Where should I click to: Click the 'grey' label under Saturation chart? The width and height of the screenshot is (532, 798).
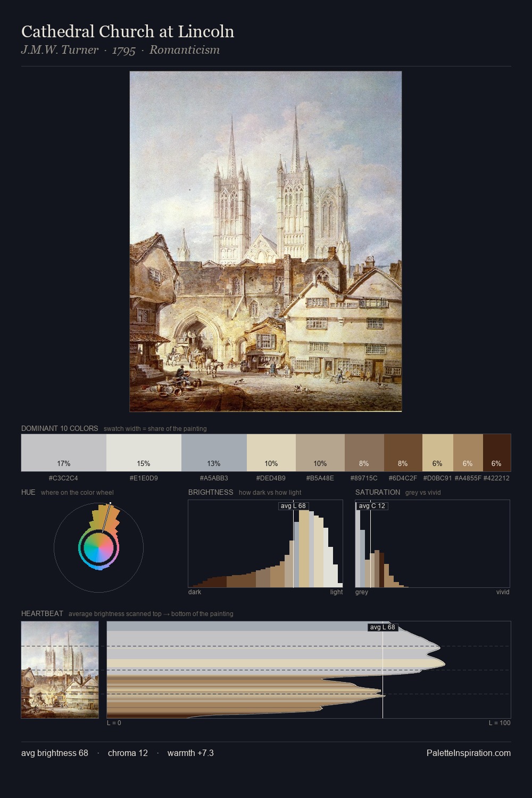point(362,592)
